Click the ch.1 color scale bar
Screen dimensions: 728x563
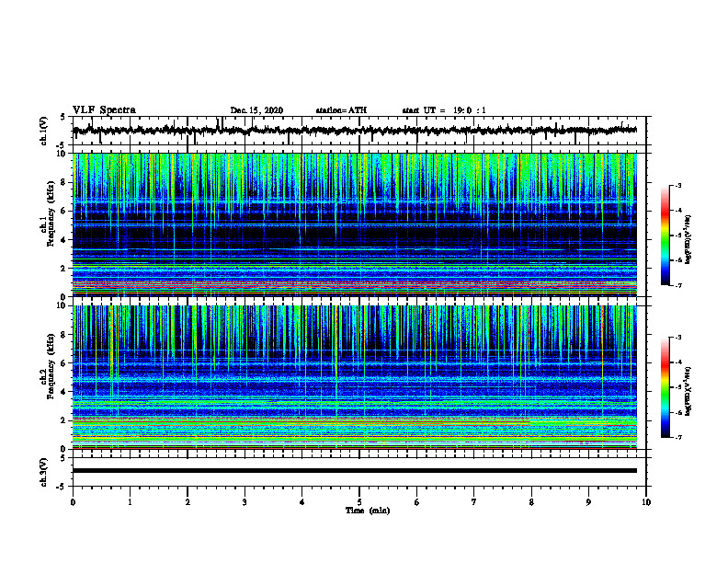point(665,236)
